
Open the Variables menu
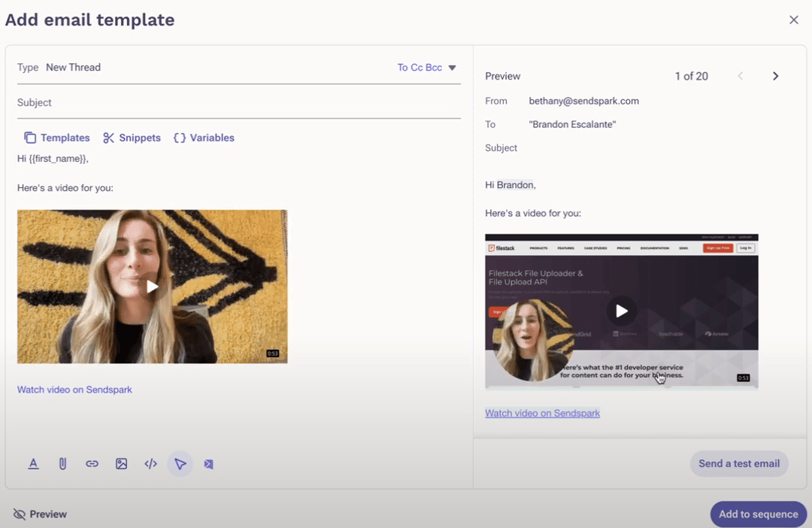click(x=204, y=138)
